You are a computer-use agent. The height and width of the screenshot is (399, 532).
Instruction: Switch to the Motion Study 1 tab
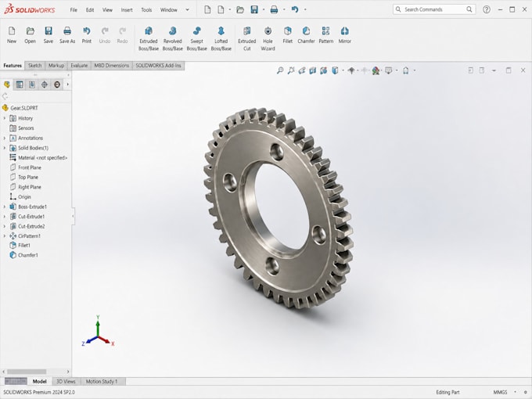pos(102,381)
